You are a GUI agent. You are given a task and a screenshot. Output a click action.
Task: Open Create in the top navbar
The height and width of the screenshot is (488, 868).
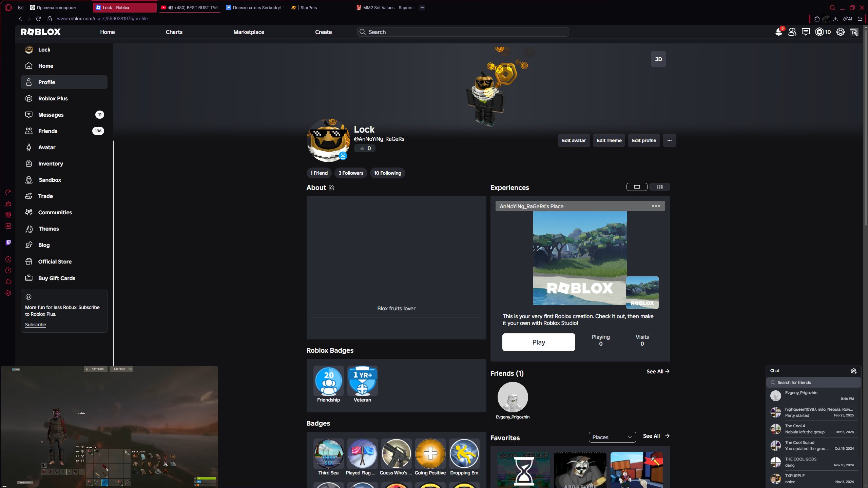(323, 32)
